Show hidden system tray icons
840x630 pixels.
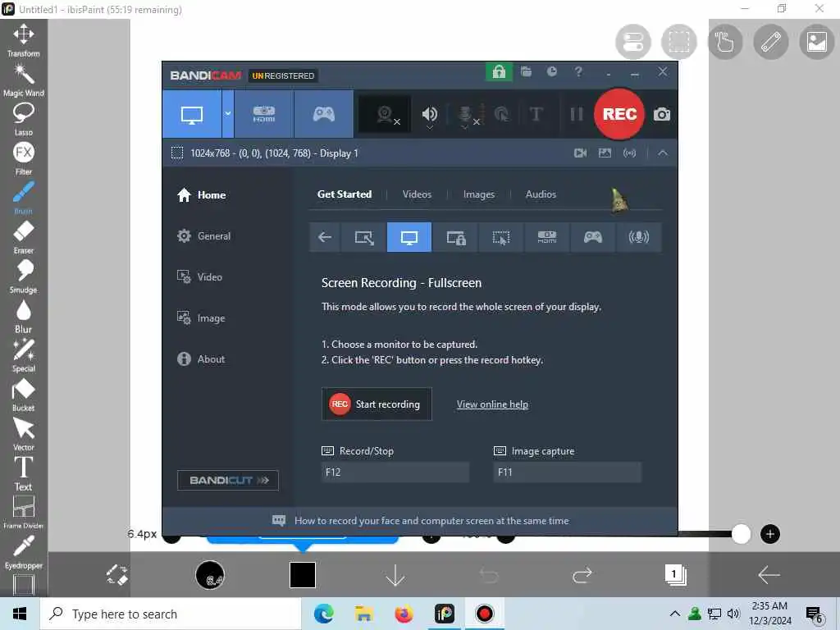point(675,614)
